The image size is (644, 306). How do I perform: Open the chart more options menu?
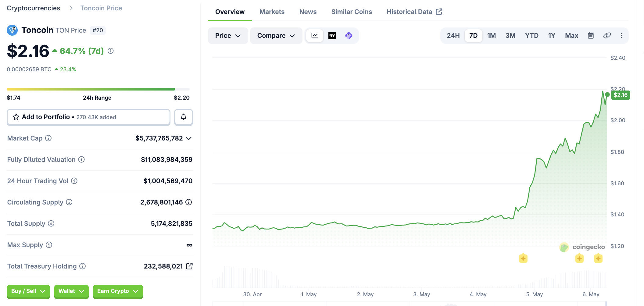tap(621, 36)
